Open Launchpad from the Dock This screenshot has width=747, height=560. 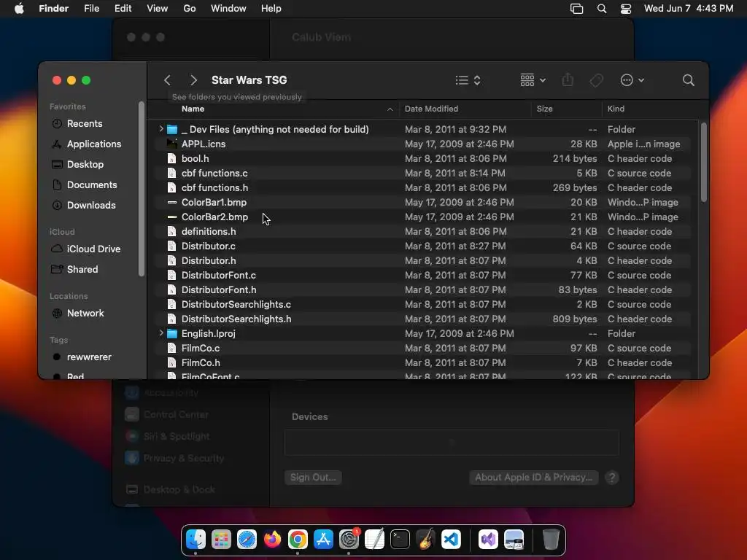(222, 540)
